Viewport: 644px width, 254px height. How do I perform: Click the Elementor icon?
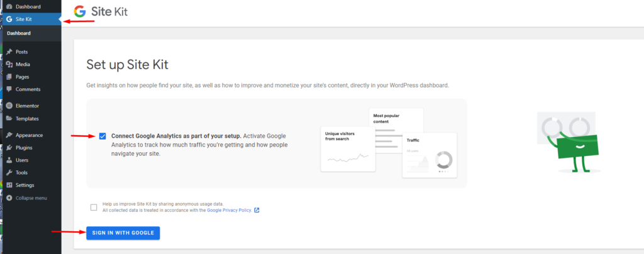(9, 106)
